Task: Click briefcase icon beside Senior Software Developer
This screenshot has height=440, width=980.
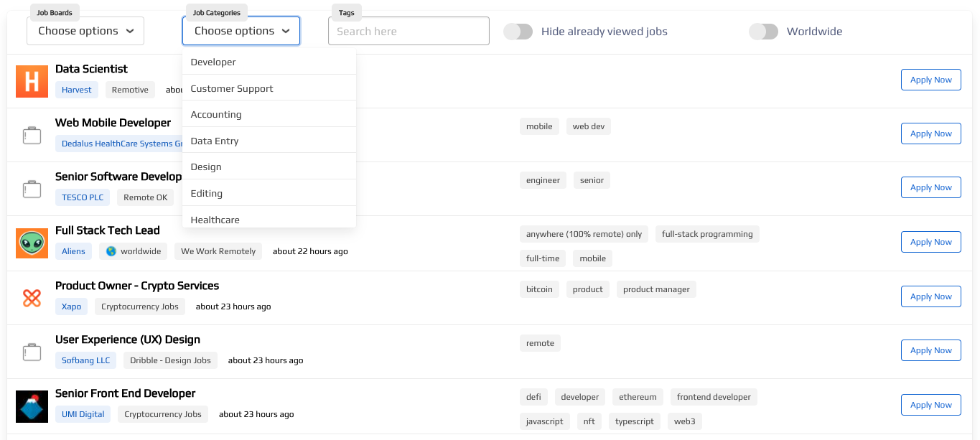Action: pyautogui.click(x=32, y=189)
